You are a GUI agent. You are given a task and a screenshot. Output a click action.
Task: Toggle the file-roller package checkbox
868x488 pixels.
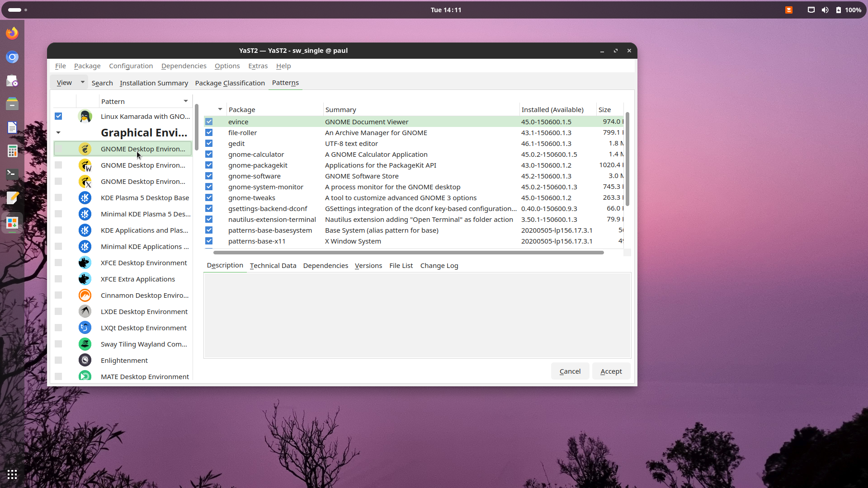pyautogui.click(x=209, y=132)
